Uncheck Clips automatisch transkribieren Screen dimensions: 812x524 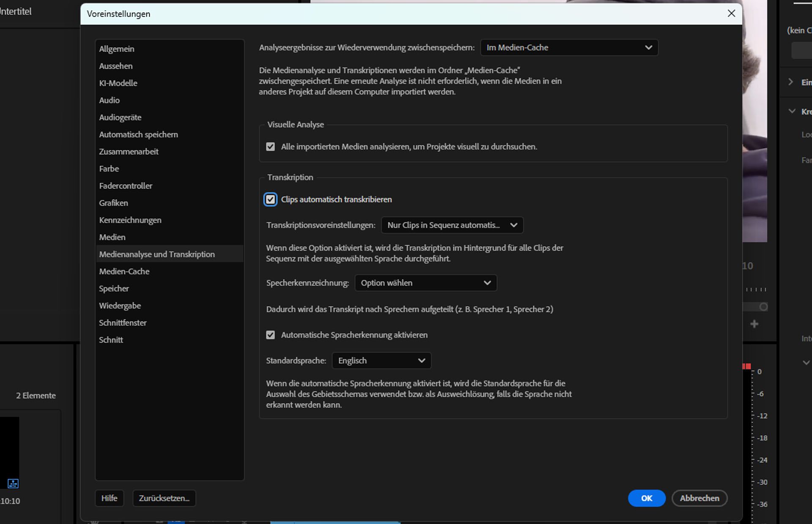coord(270,199)
